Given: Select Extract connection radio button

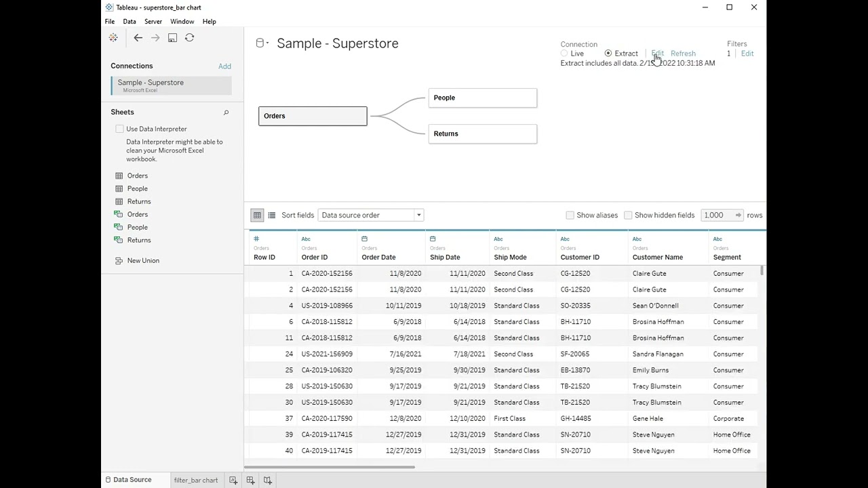Looking at the screenshot, I should click(608, 54).
